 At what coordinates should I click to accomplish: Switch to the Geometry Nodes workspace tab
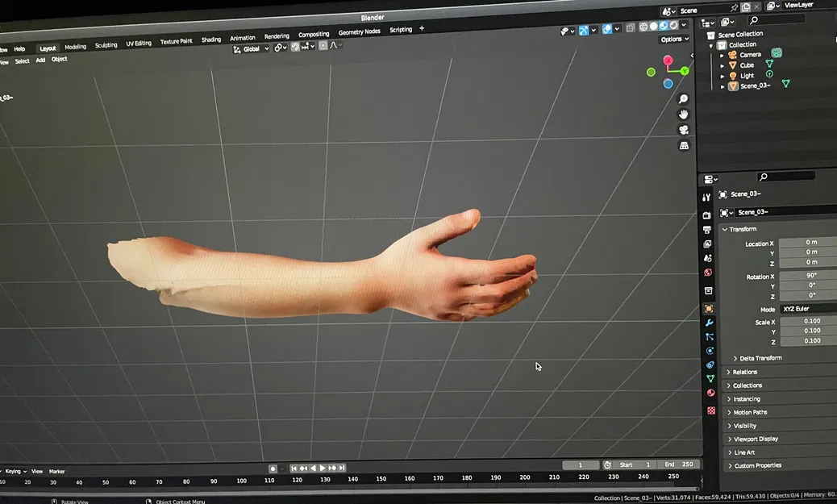(360, 32)
